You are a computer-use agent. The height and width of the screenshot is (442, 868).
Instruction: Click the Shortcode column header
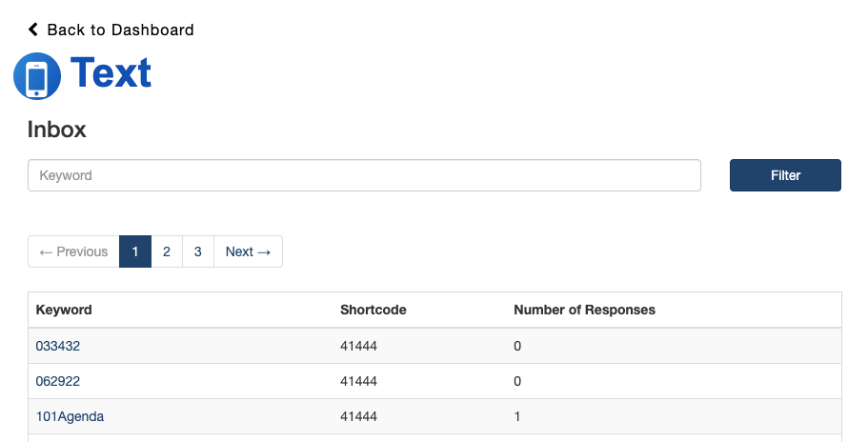click(x=373, y=310)
